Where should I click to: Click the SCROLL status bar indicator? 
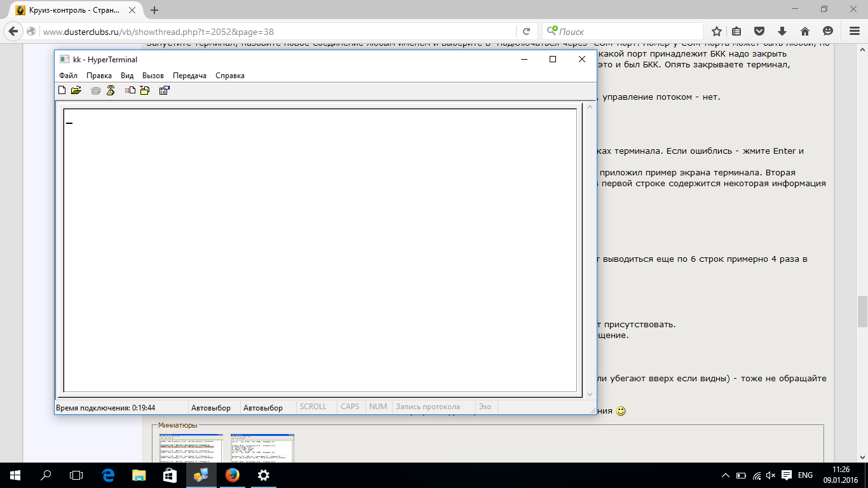[x=313, y=407]
